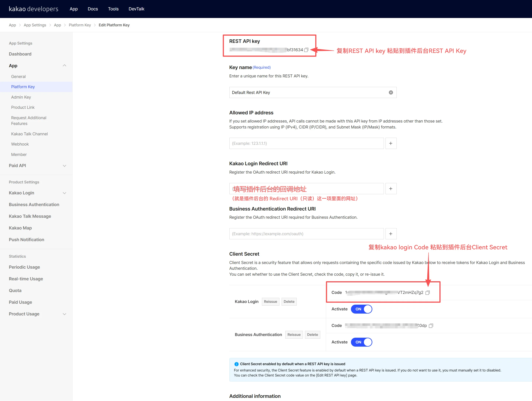The height and width of the screenshot is (401, 532).
Task: Expand the Product Usage sidebar section
Action: 65,314
